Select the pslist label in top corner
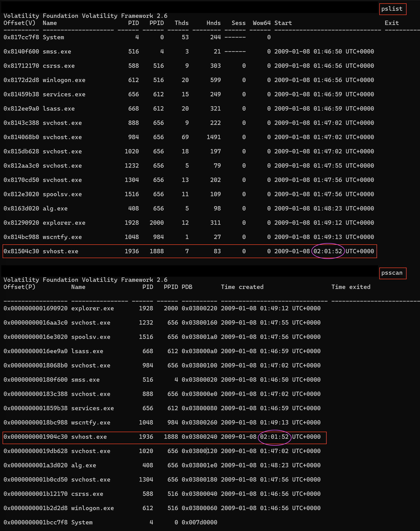This screenshot has height=531, width=420. tap(393, 9)
